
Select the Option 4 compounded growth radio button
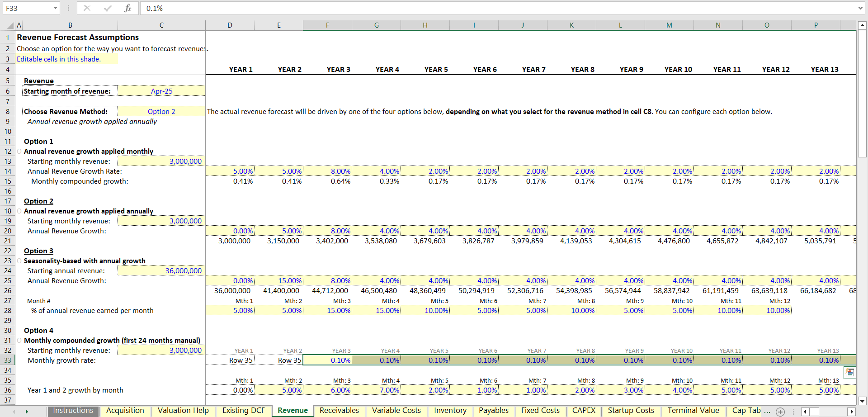point(19,340)
